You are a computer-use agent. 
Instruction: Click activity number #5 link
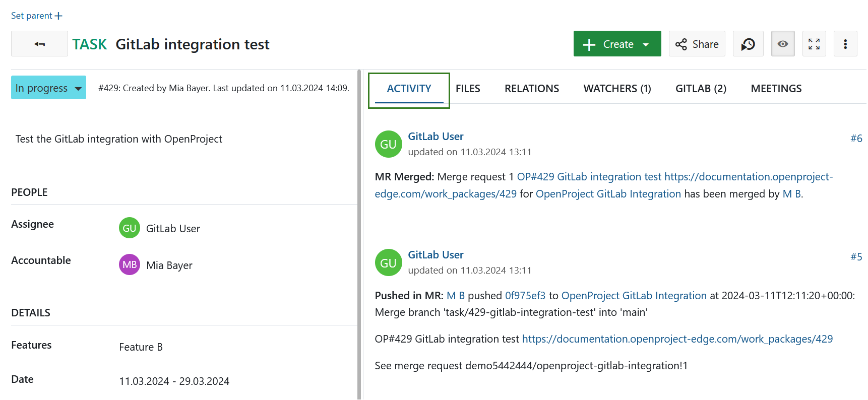tap(856, 256)
